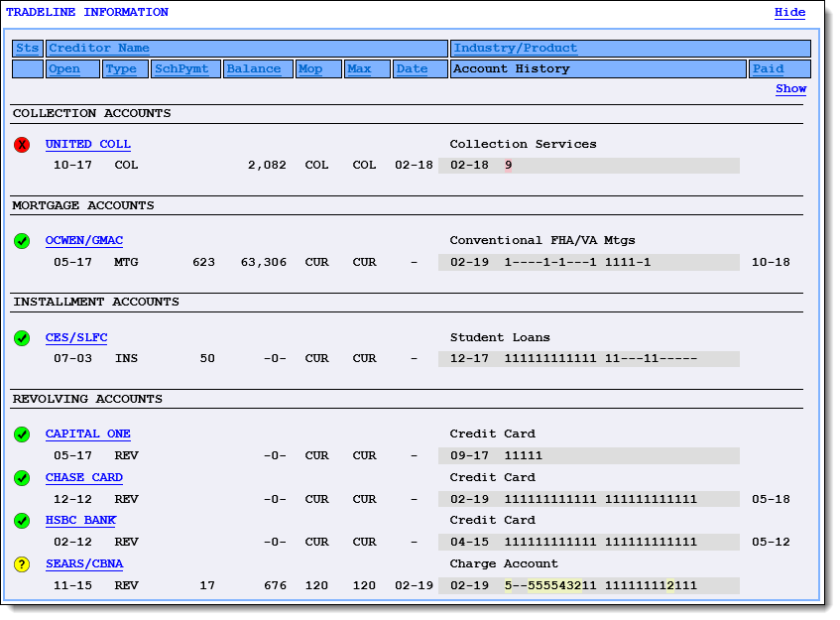Click the REVOLVING ACCOUNTS section heading
Viewport: 840px width, 620px height.
coord(87,399)
